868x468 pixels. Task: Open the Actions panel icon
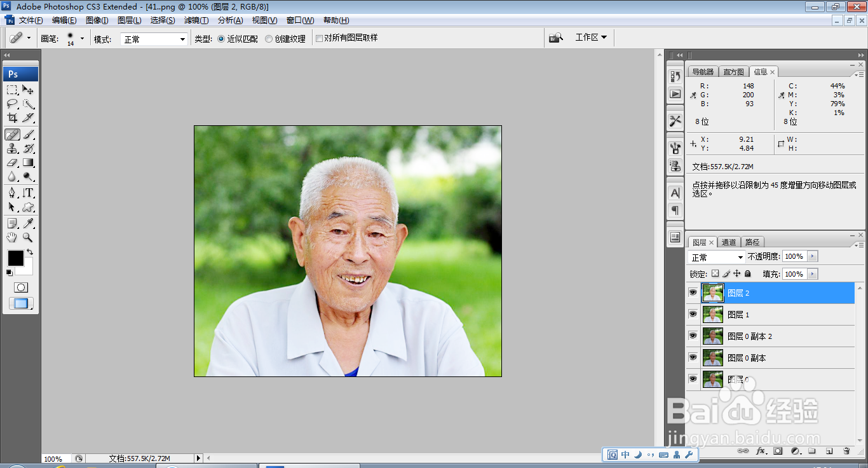tap(675, 94)
